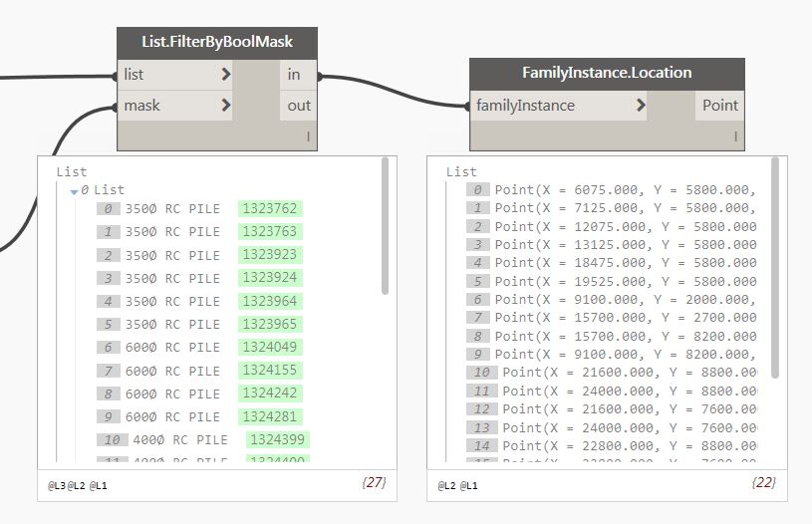Click element ID 1323923
Screen dimensions: 812x524
point(270,255)
